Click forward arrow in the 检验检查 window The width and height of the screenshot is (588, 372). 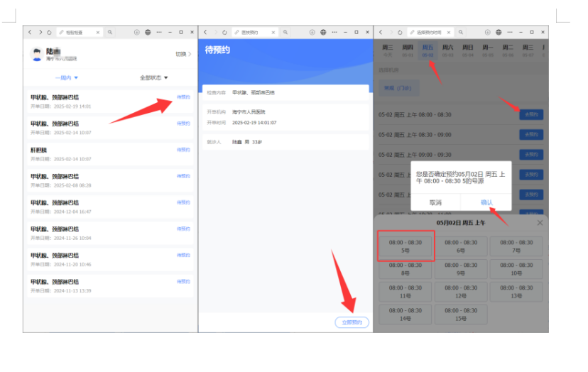40,32
